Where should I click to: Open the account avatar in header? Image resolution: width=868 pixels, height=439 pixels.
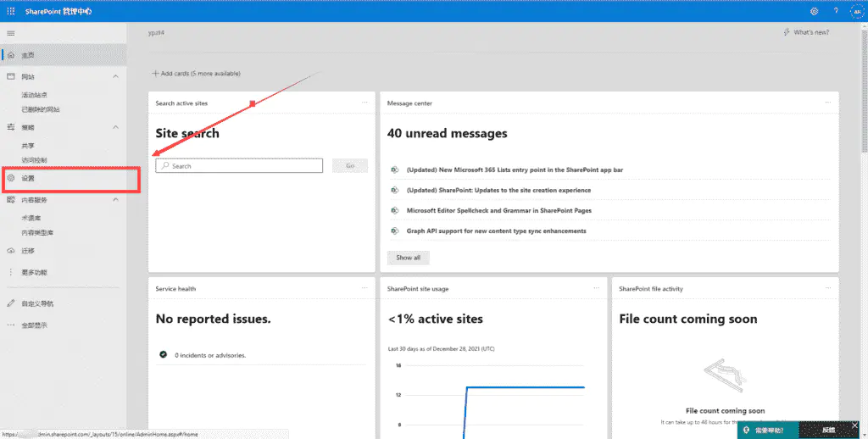click(x=857, y=11)
